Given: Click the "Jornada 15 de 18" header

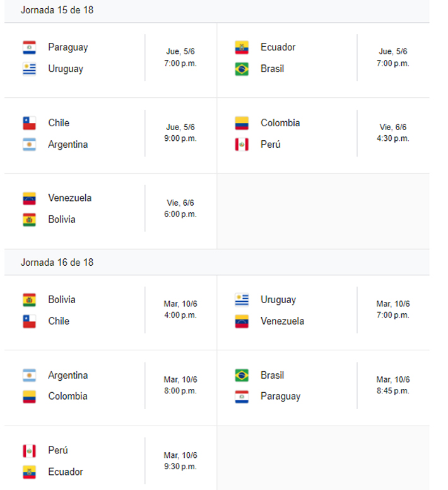Looking at the screenshot, I should (57, 10).
